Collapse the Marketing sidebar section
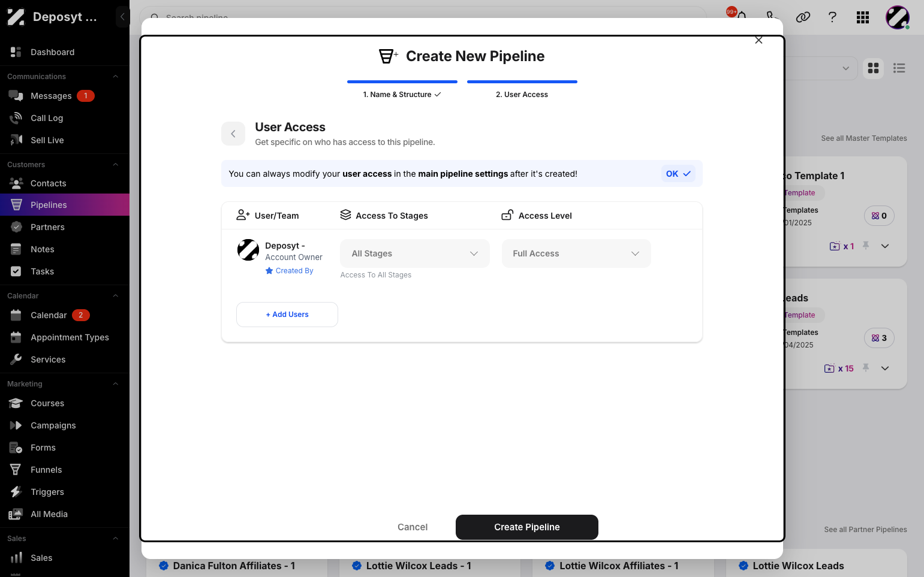The width and height of the screenshot is (924, 577). (x=116, y=384)
